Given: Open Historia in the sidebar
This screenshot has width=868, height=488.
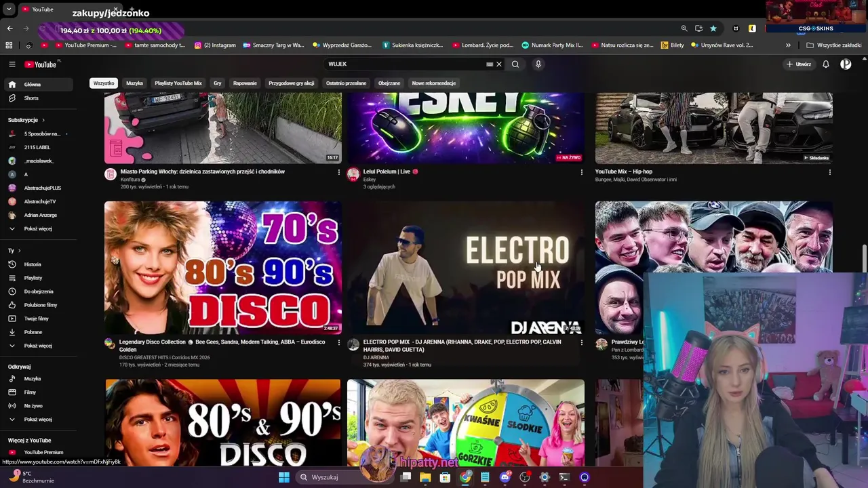Looking at the screenshot, I should (x=38, y=264).
